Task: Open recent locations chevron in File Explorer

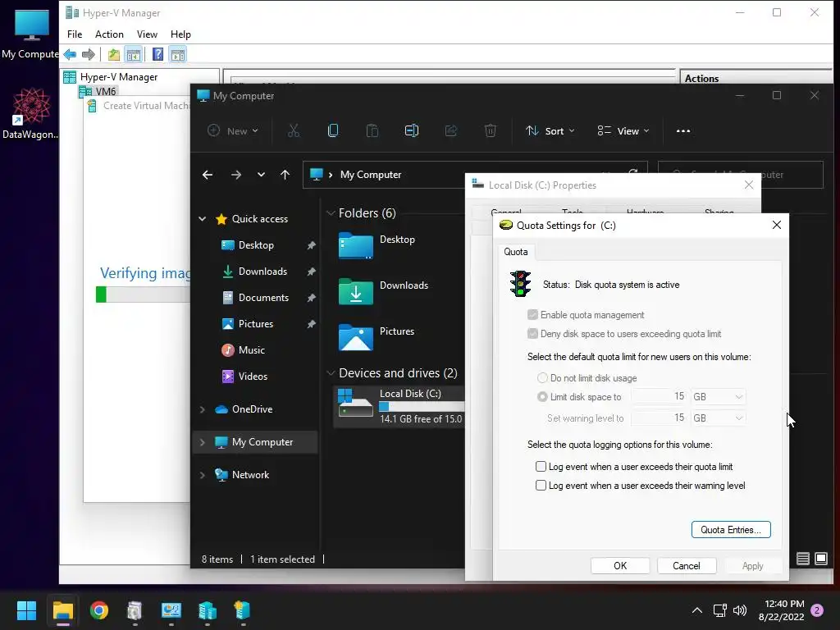Action: tap(261, 175)
